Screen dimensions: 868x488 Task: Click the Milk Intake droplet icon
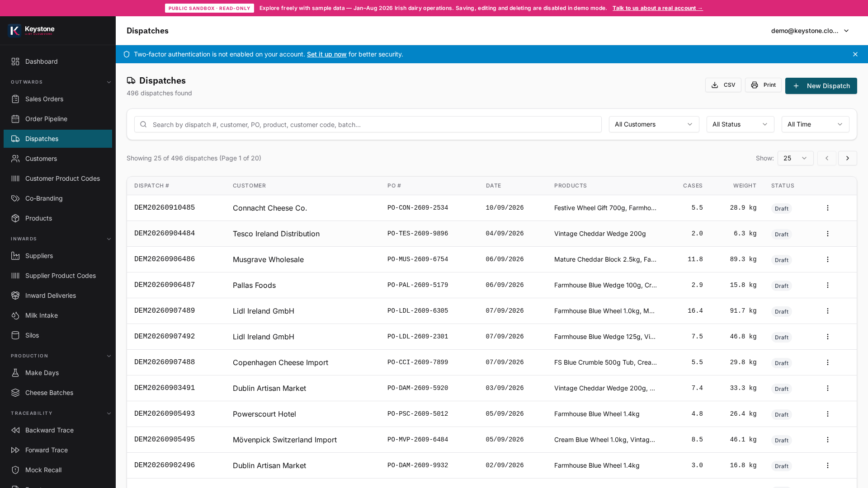15,315
